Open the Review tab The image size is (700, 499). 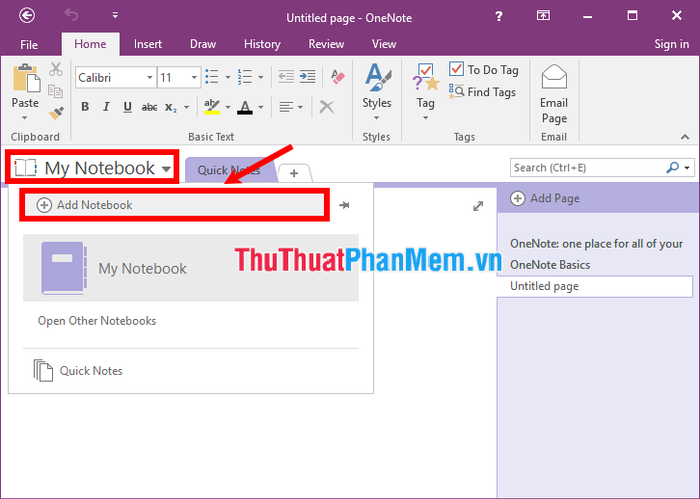pyautogui.click(x=326, y=44)
